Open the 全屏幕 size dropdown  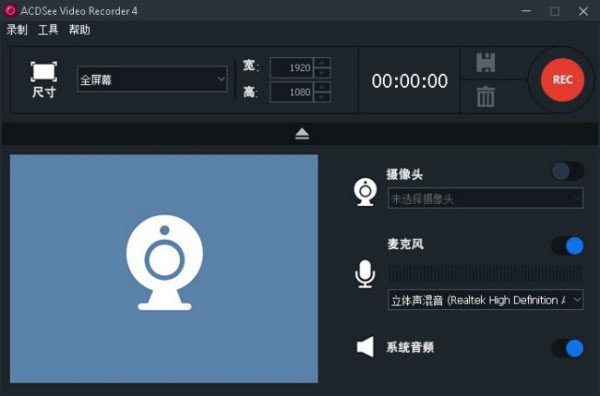(152, 79)
